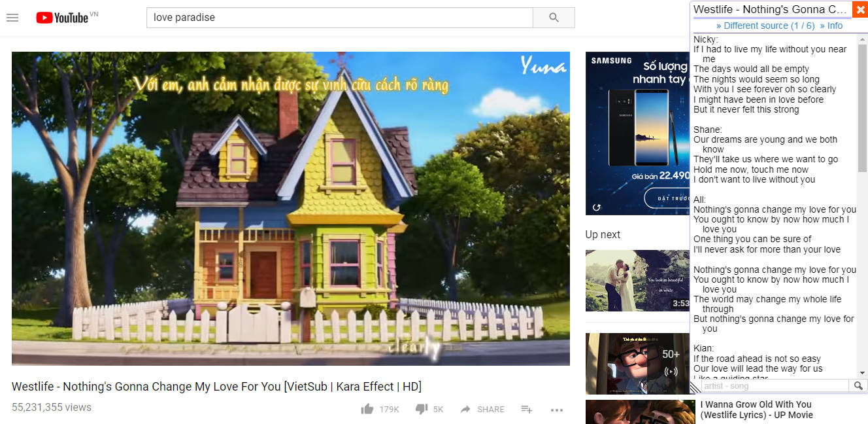
Task: Like the video with the thumbs-up icon
Action: pyautogui.click(x=367, y=409)
